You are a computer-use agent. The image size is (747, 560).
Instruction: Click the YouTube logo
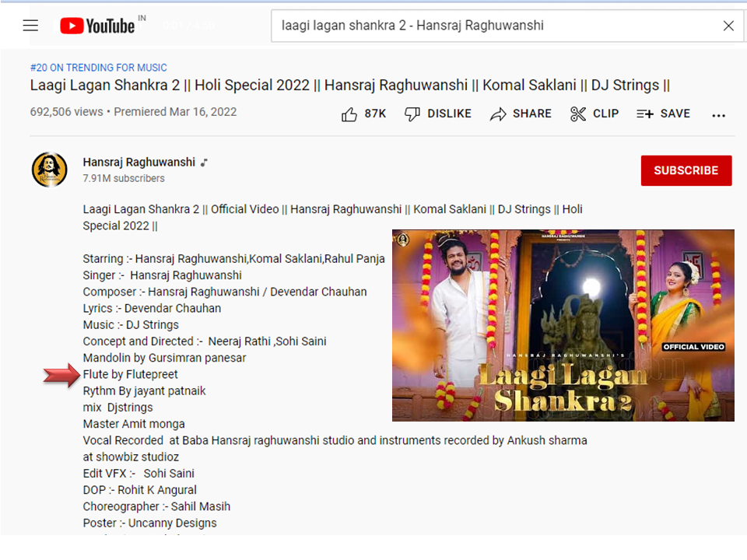pyautogui.click(x=97, y=26)
